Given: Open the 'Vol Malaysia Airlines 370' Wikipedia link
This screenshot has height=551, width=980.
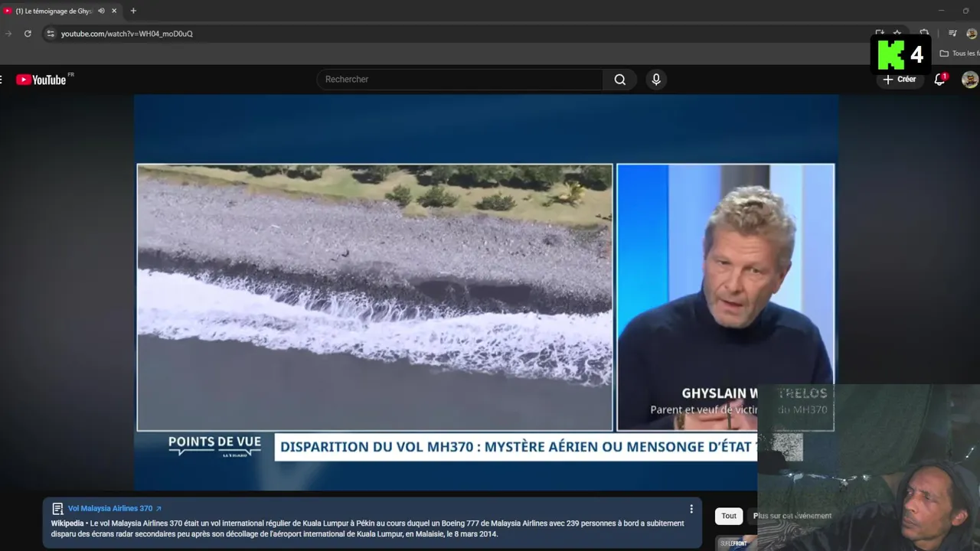Looking at the screenshot, I should point(115,508).
